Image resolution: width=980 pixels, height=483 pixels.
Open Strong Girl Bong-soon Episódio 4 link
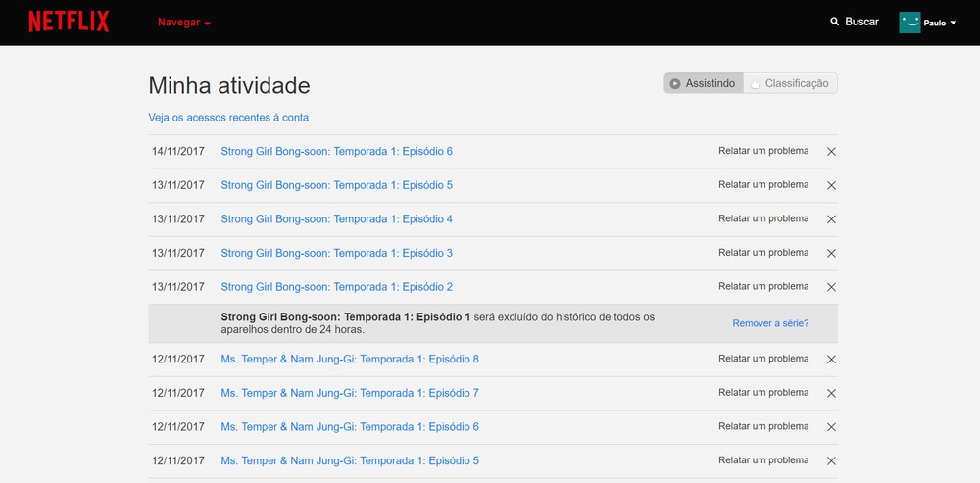click(x=336, y=219)
